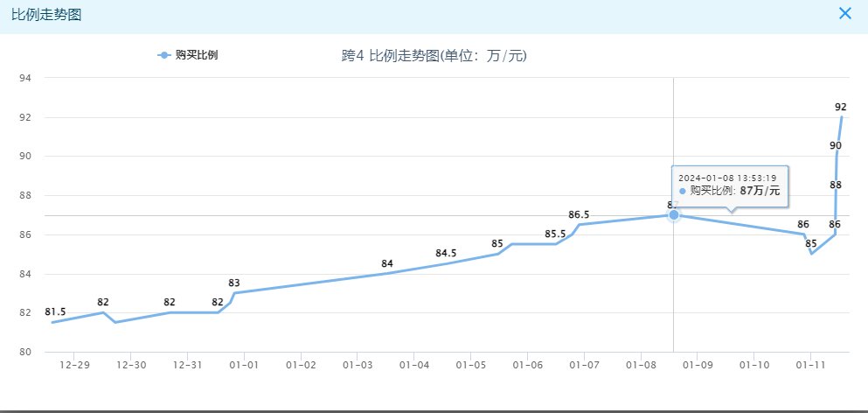Click the 01-08 date axis label
Screen dimensions: 868x413
[x=641, y=365]
